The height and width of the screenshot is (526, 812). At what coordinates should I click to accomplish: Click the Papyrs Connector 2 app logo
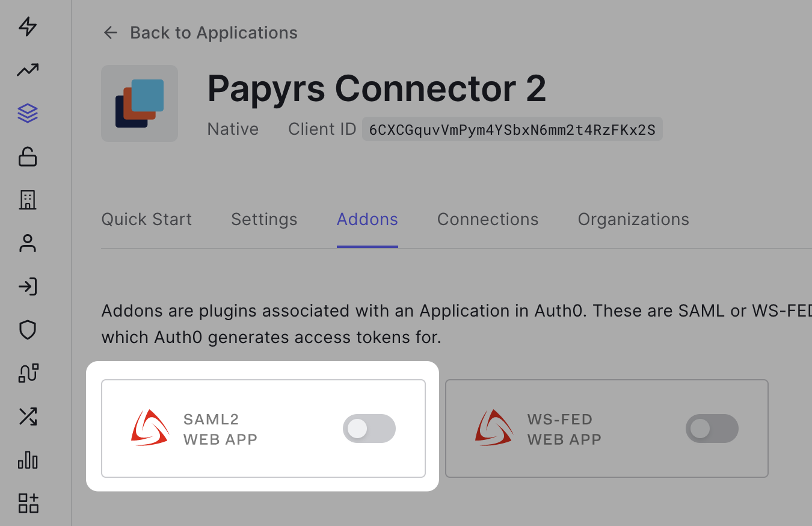point(140,104)
